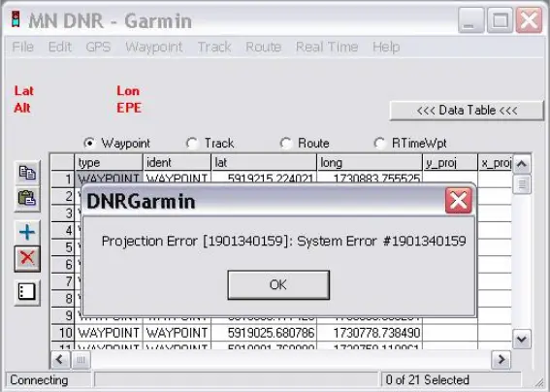Screen dimensions: 550x392
Task: Click the properties list icon below delete
Action: tap(27, 292)
